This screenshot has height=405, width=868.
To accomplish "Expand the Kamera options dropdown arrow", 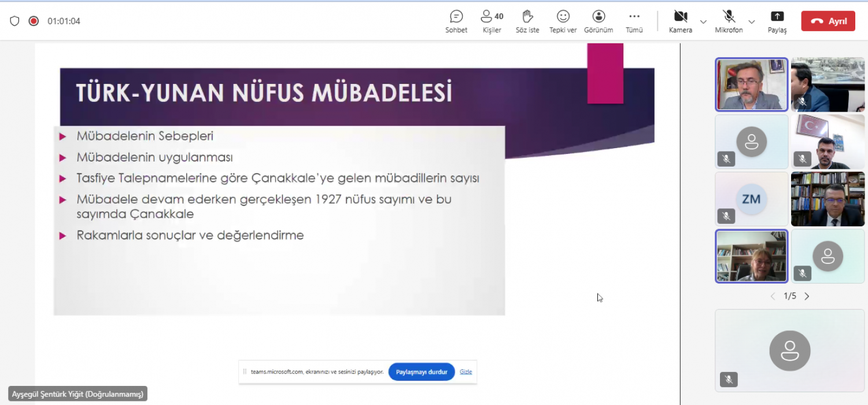I will click(x=703, y=22).
